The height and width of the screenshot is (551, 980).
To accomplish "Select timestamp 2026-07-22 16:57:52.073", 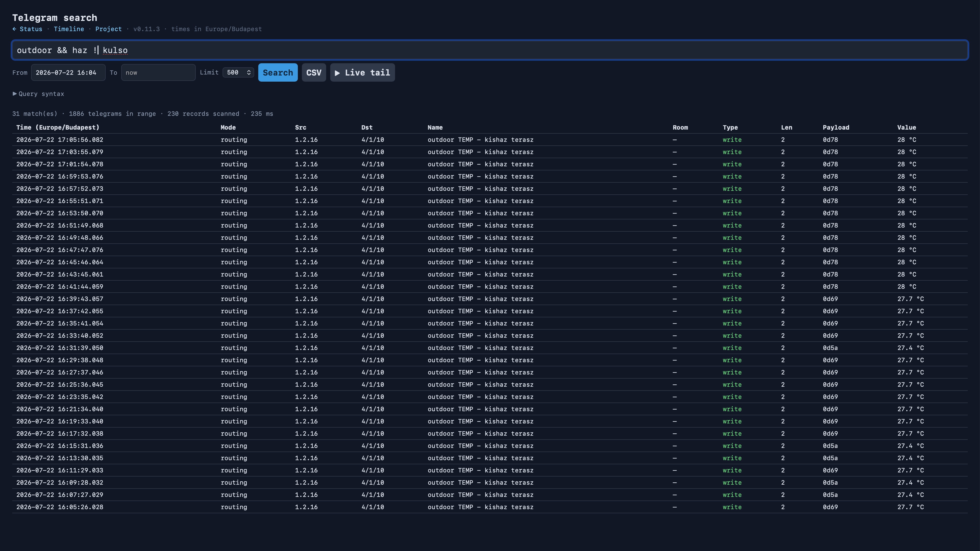I will click(x=60, y=189).
